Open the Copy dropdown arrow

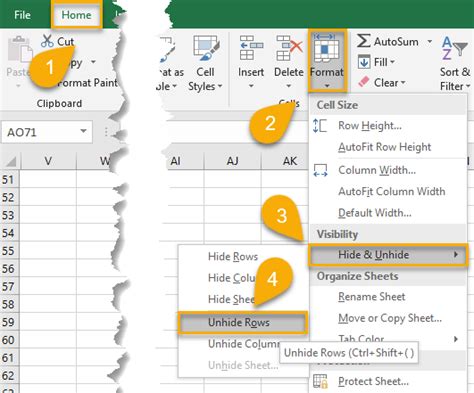pos(93,62)
